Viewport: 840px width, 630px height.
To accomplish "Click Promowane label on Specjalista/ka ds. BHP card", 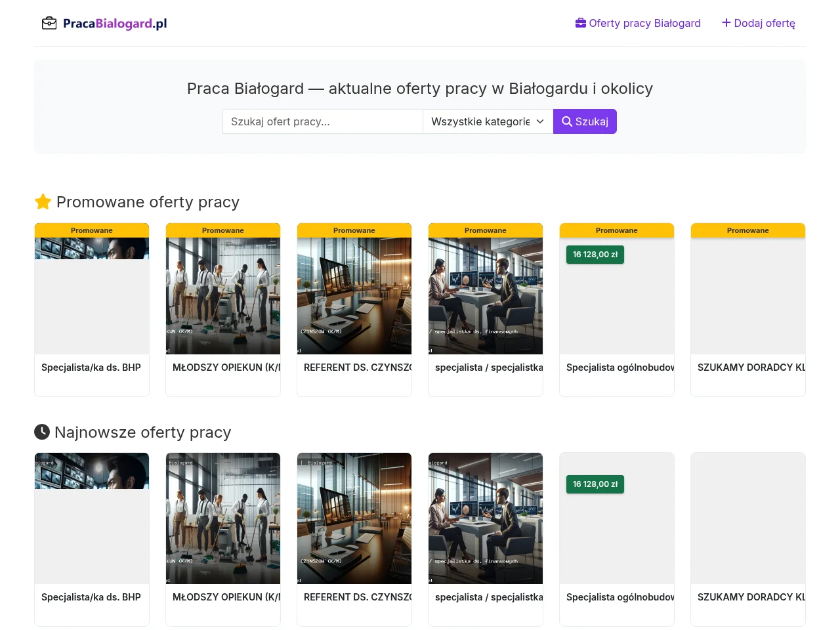I will click(x=92, y=230).
